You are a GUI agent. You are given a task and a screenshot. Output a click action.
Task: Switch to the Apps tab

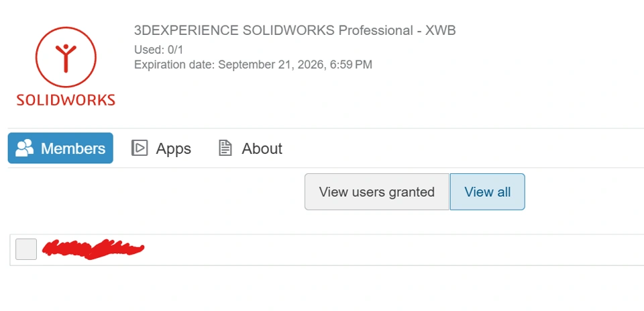[x=173, y=148]
